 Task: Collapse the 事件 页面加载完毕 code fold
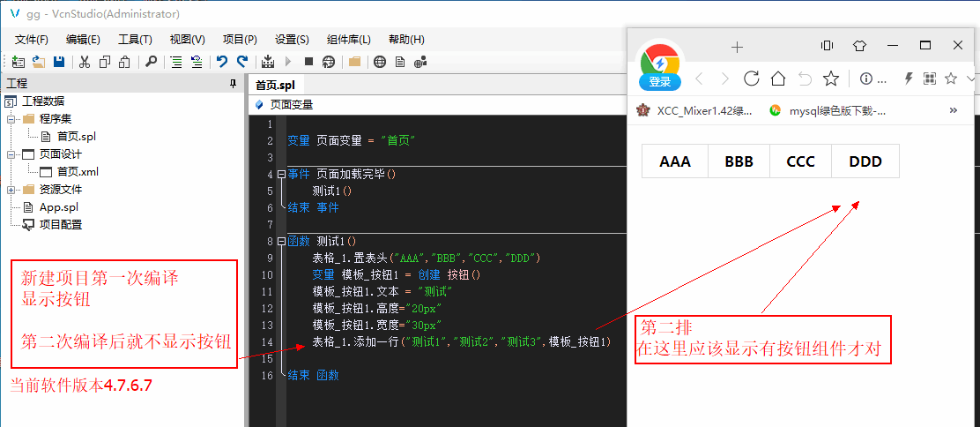point(281,174)
